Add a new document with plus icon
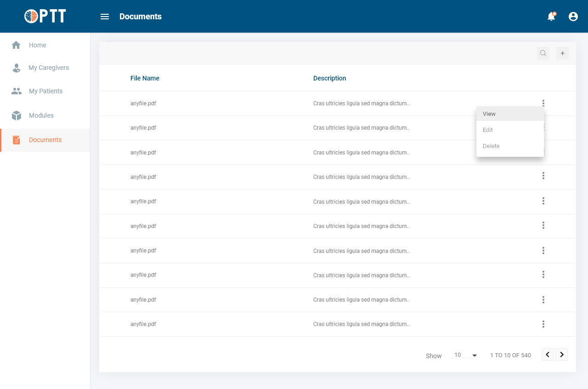Image resolution: width=588 pixels, height=389 pixels. (x=563, y=53)
